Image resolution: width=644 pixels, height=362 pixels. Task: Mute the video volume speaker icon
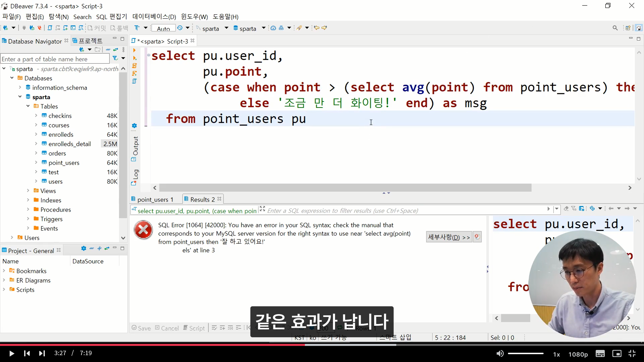click(x=500, y=354)
